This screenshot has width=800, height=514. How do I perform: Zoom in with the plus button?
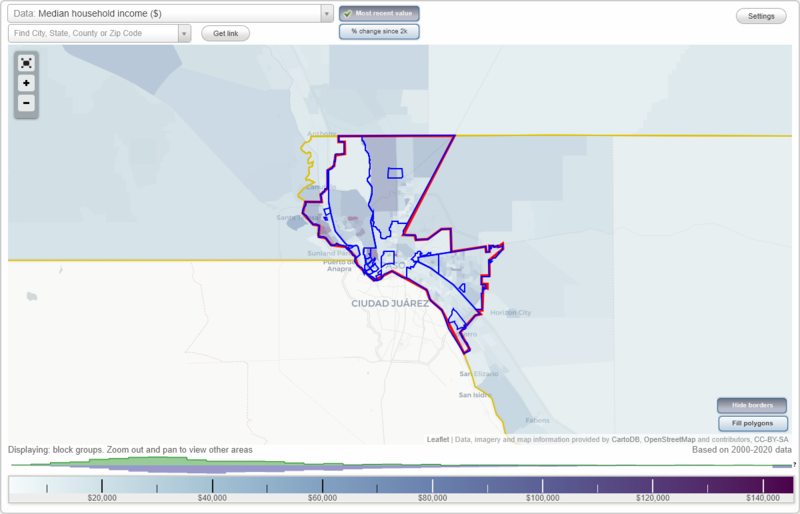pos(26,83)
